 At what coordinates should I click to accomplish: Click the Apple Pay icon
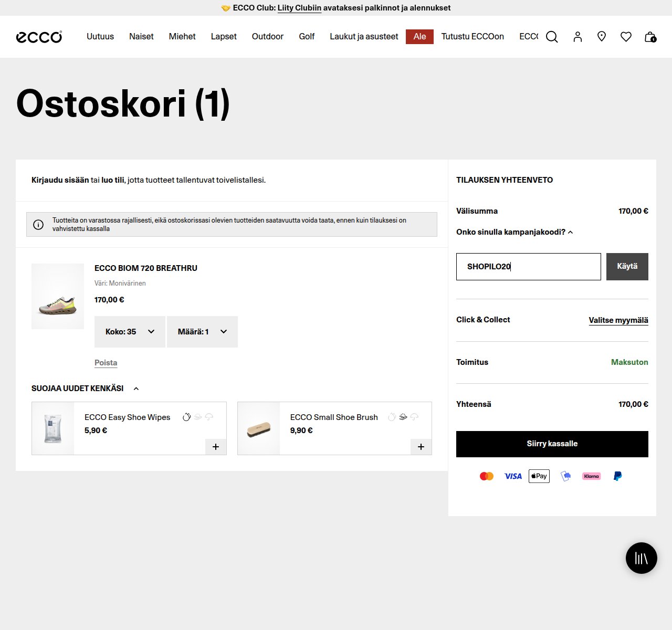point(539,476)
